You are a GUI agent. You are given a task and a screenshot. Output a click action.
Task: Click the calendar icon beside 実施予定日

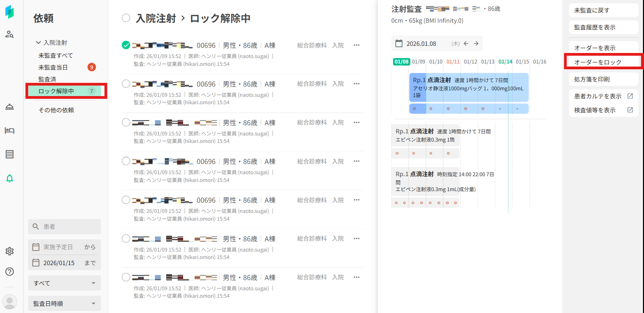pos(36,247)
